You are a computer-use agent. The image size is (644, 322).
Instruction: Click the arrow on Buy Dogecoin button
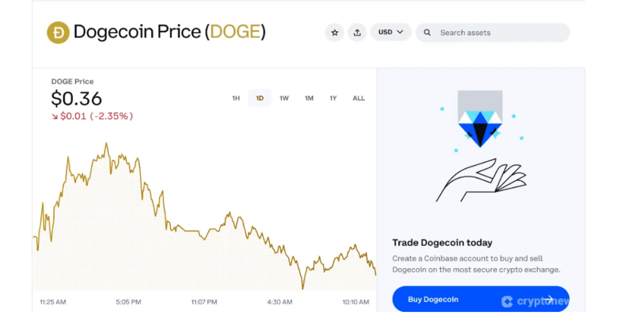click(x=549, y=299)
